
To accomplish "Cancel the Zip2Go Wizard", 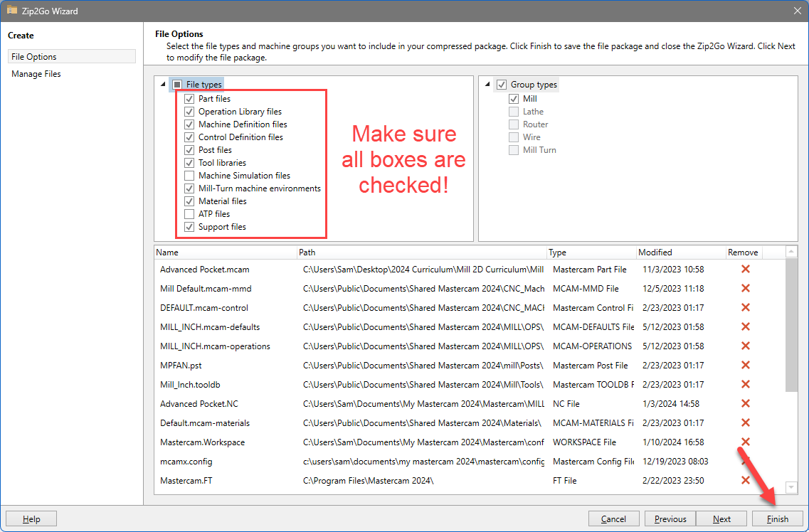I will (613, 518).
